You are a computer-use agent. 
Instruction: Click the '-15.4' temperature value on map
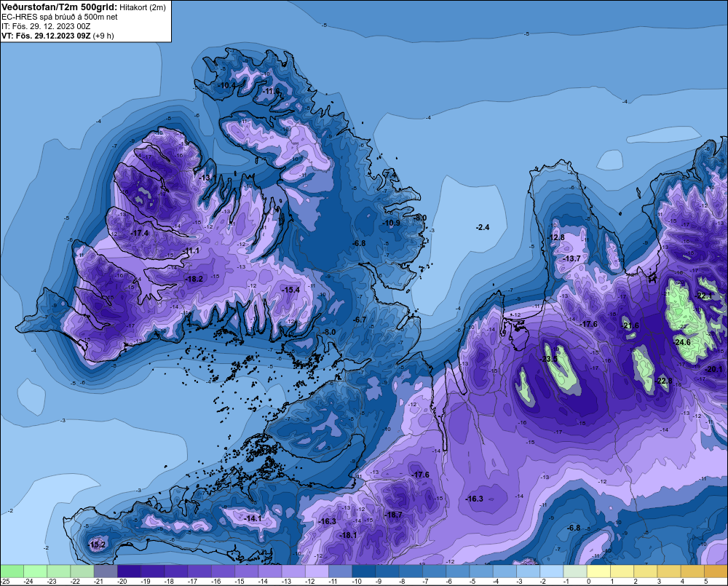pos(290,290)
